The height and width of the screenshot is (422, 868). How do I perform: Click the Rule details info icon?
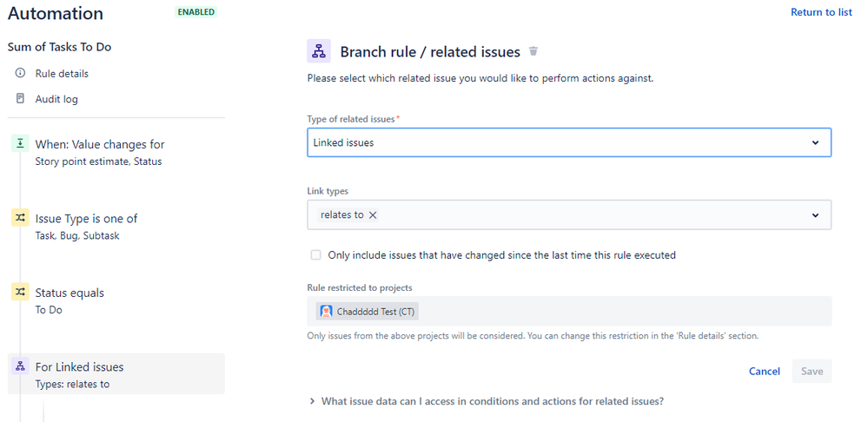[x=21, y=73]
